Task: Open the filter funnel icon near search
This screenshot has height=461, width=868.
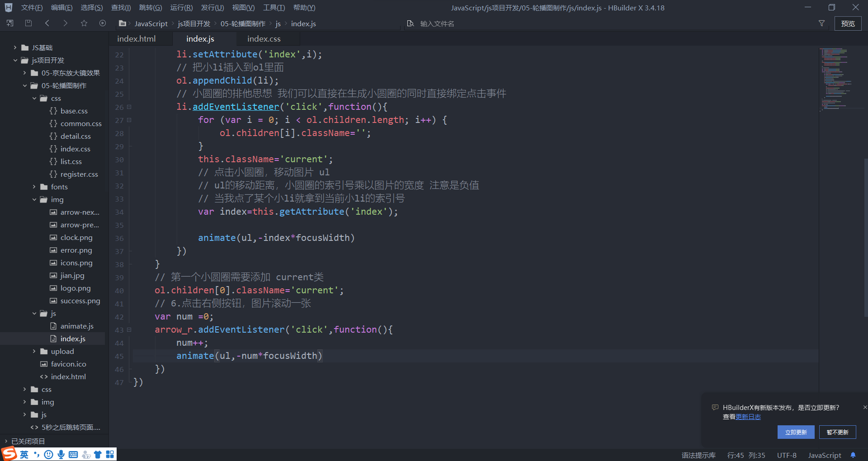Action: point(822,23)
